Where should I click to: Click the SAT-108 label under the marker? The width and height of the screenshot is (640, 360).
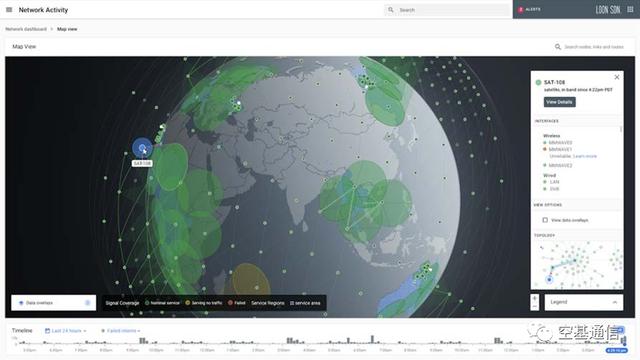pyautogui.click(x=142, y=163)
